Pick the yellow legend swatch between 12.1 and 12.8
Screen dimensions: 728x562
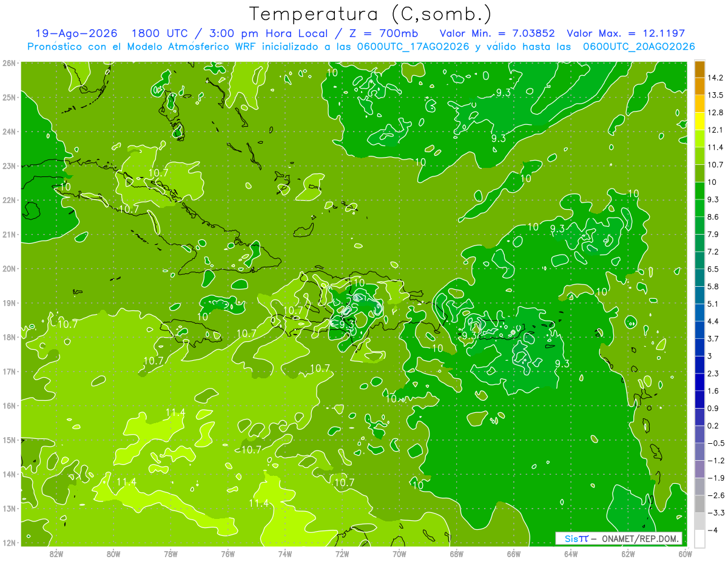699,121
